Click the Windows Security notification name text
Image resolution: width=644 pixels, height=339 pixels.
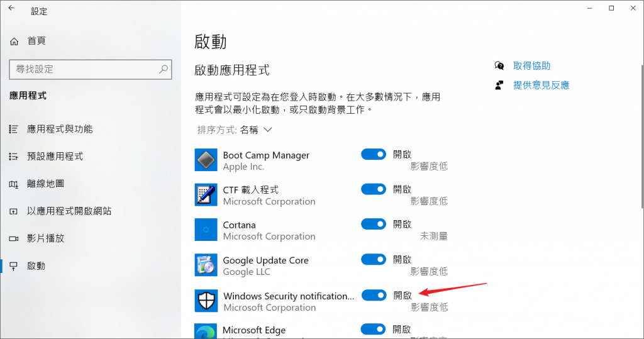click(x=289, y=296)
